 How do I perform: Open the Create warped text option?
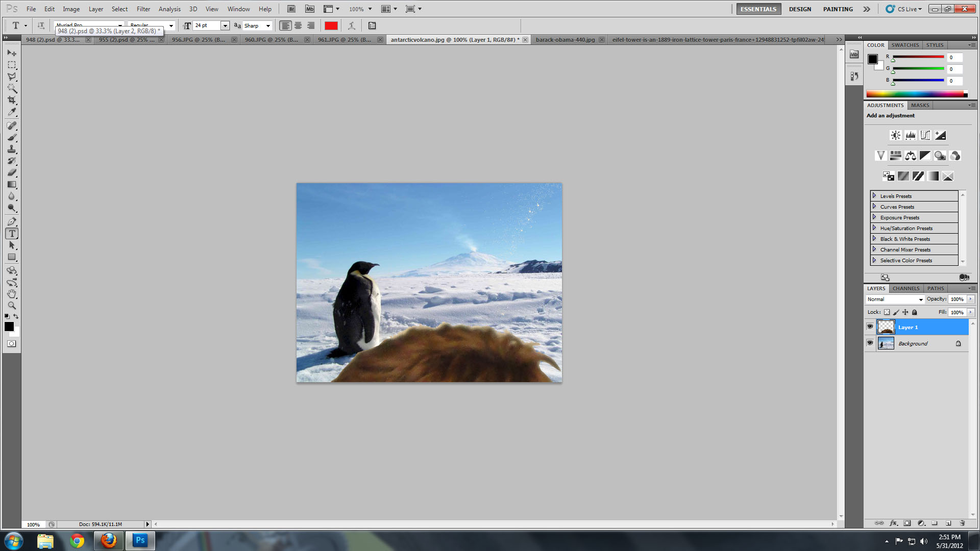point(352,26)
